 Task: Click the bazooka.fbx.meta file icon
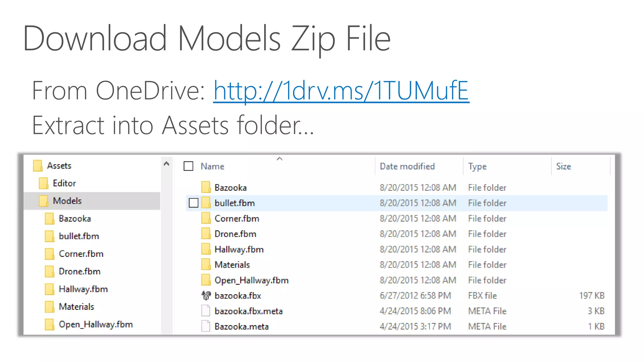[x=206, y=311]
